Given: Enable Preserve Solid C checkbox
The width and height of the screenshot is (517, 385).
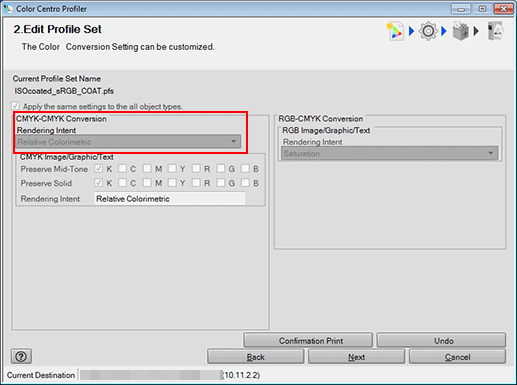Looking at the screenshot, I should [x=122, y=183].
